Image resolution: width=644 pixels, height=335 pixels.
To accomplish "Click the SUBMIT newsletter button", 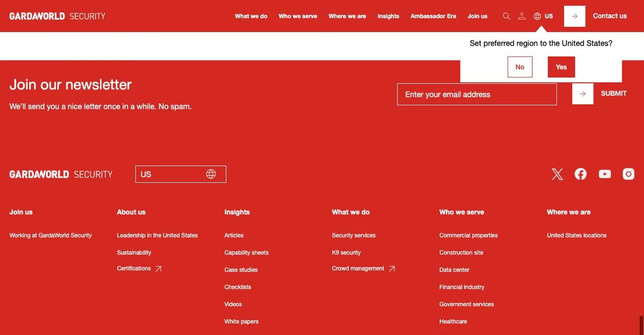I will (614, 94).
